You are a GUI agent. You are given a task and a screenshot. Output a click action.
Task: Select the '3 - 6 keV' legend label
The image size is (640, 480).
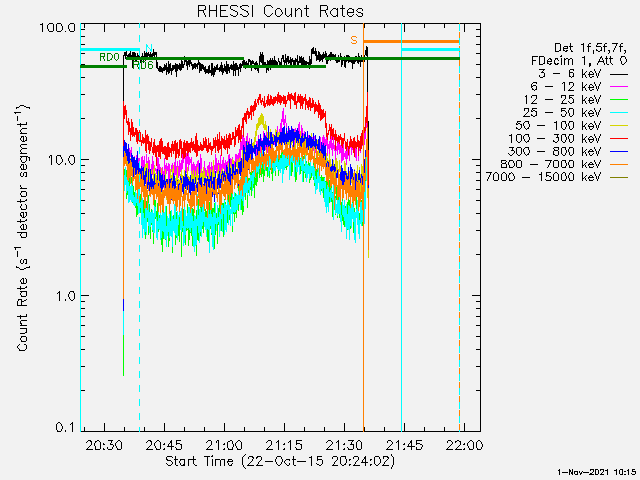[x=569, y=74]
